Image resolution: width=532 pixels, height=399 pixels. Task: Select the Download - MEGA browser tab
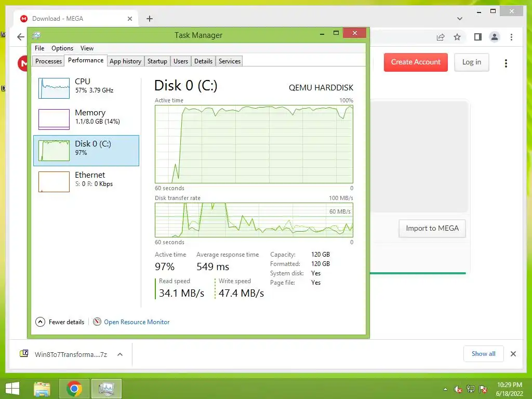pyautogui.click(x=76, y=19)
